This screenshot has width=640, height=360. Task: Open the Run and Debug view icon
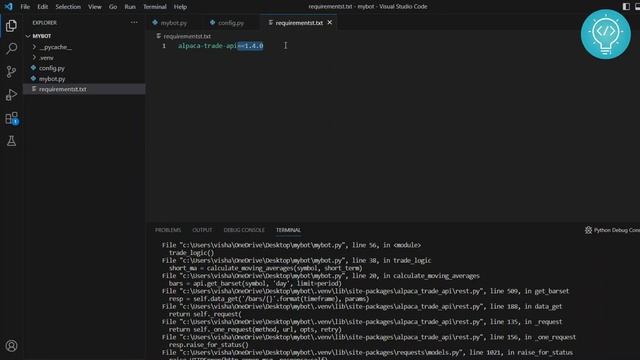11,95
